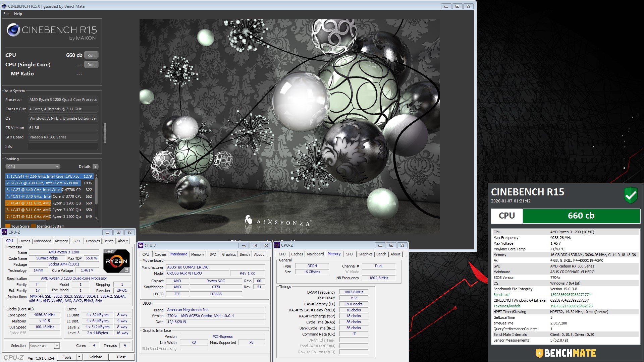Click the BenchMate logo at panel bottom
The height and width of the screenshot is (362, 644).
pos(566,353)
